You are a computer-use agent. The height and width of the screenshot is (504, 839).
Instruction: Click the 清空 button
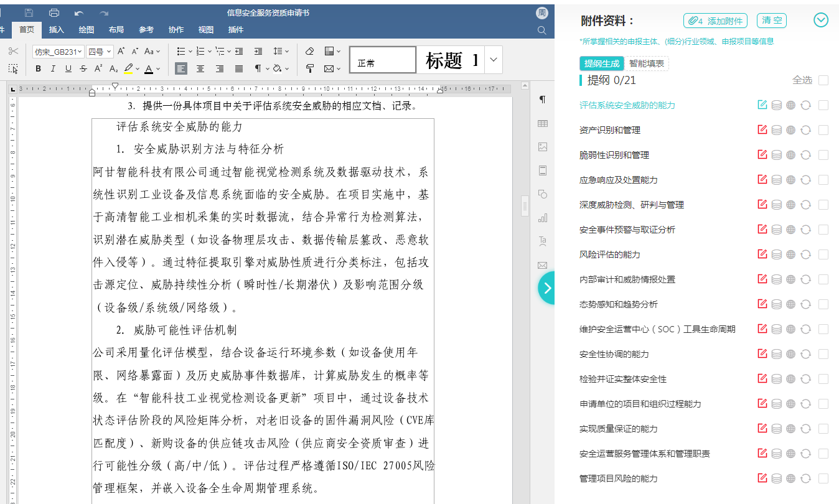pos(771,21)
